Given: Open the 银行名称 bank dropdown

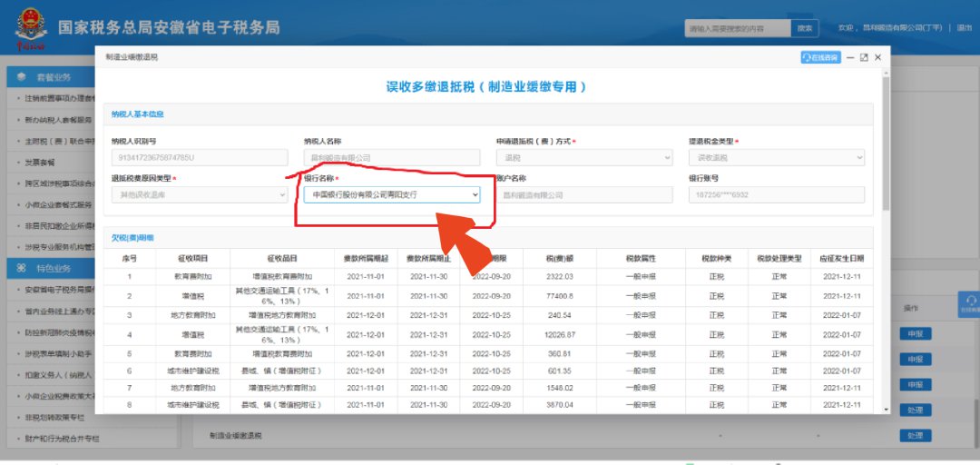Looking at the screenshot, I should tap(391, 194).
